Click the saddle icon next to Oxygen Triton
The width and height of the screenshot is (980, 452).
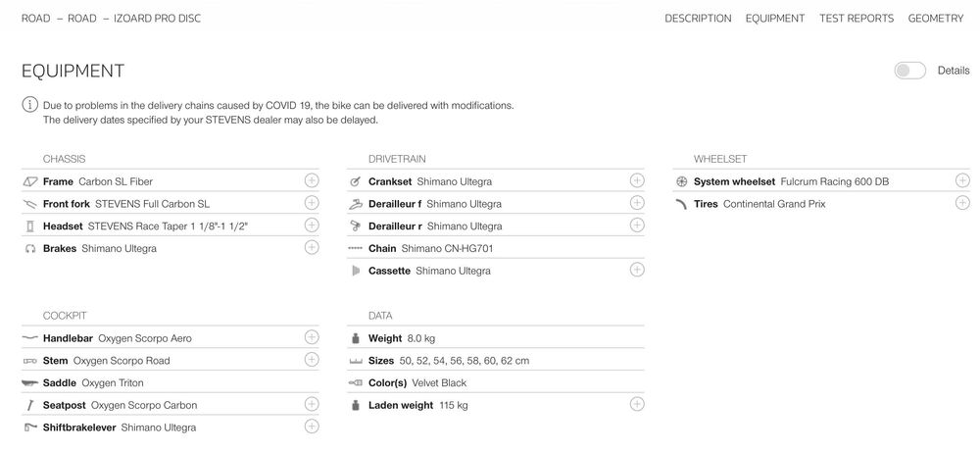pos(30,382)
